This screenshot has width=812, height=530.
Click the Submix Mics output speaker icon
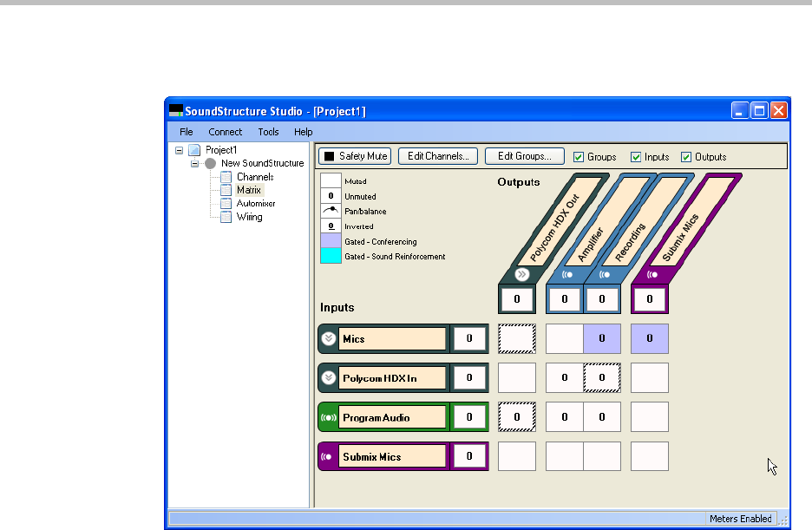650,275
